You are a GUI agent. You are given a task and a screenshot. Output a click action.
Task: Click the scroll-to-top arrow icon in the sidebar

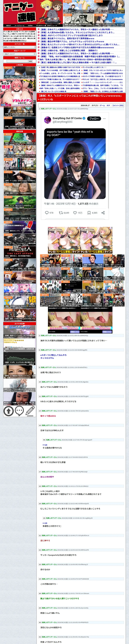(8, 411)
